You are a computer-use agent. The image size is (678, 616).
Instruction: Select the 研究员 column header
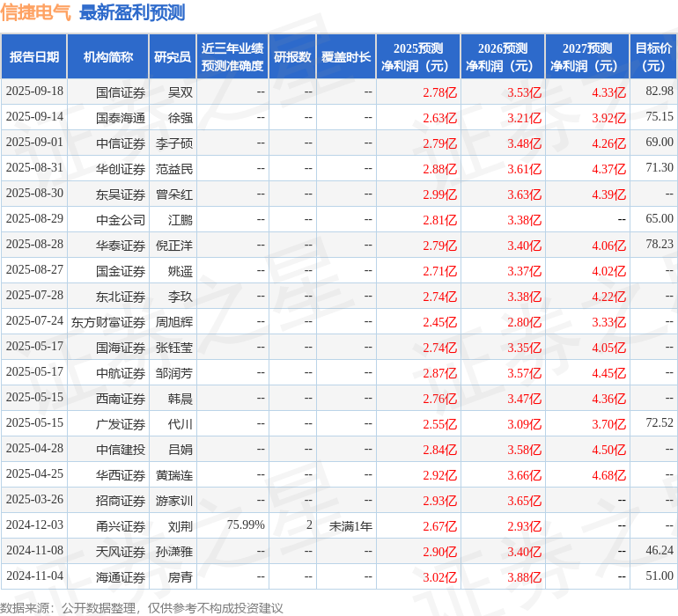tap(173, 56)
